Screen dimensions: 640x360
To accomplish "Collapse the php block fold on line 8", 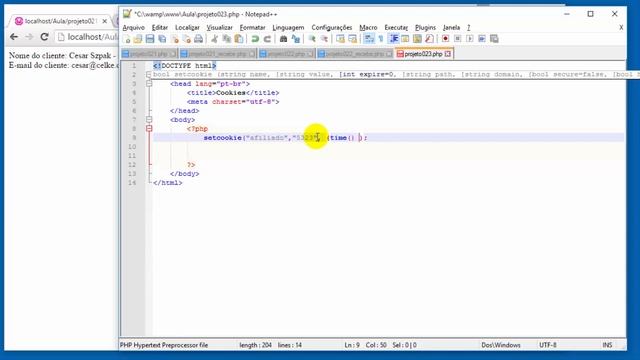I will (x=149, y=129).
